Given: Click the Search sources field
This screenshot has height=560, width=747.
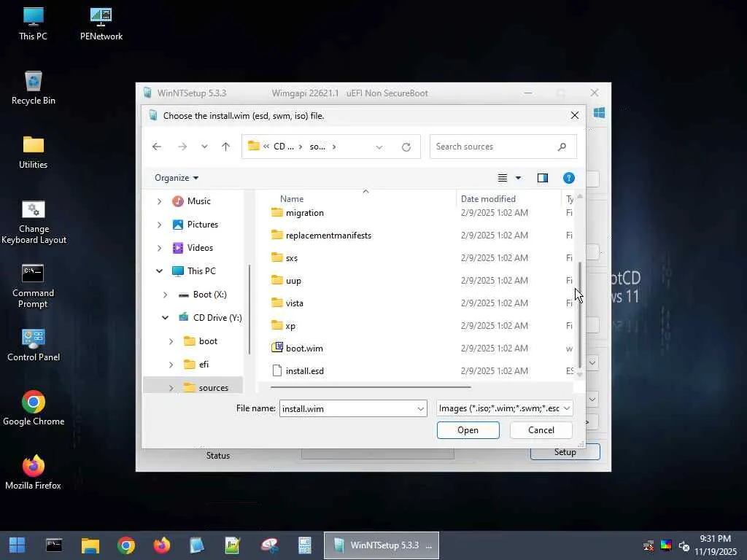Looking at the screenshot, I should (503, 147).
